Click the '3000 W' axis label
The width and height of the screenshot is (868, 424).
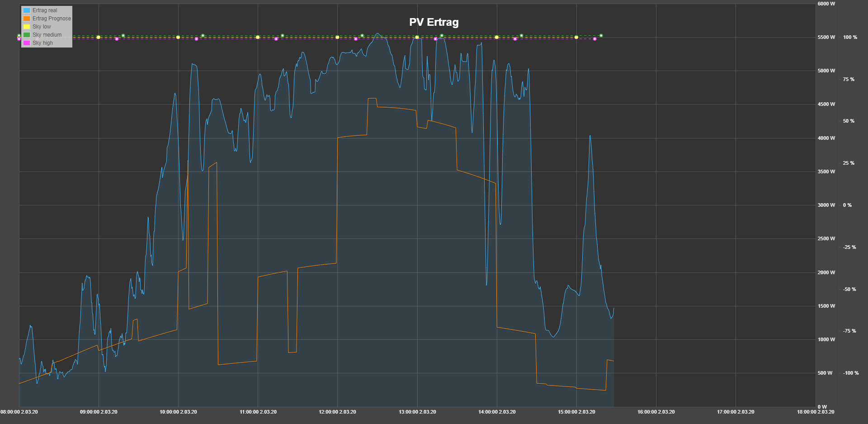826,205
